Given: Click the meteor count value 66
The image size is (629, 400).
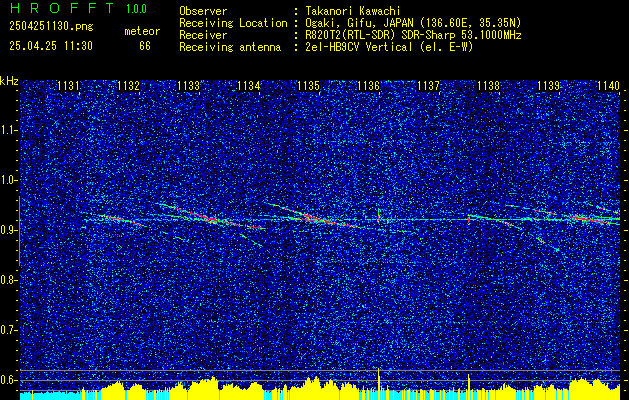Looking at the screenshot, I should pos(145,46).
